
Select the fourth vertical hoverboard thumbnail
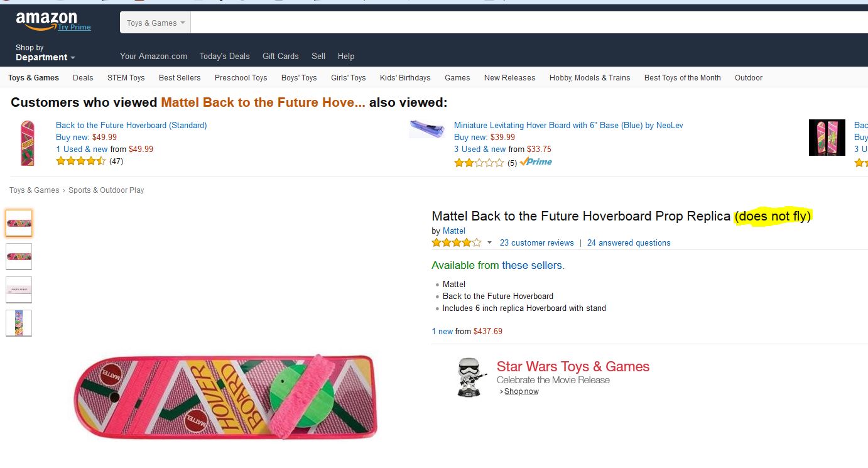pyautogui.click(x=19, y=323)
